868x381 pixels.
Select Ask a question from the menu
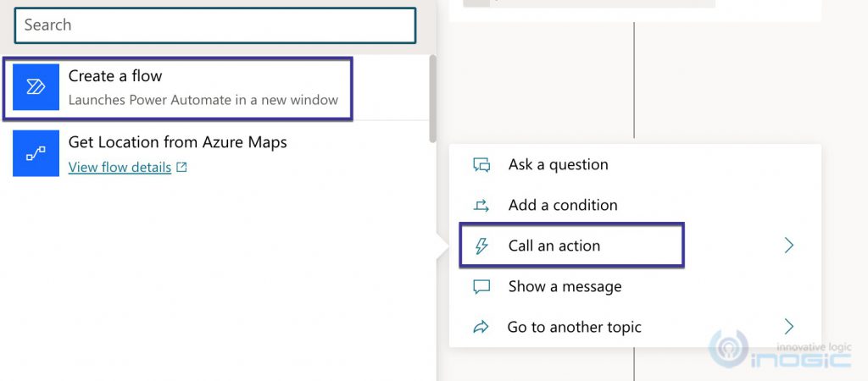tap(558, 165)
